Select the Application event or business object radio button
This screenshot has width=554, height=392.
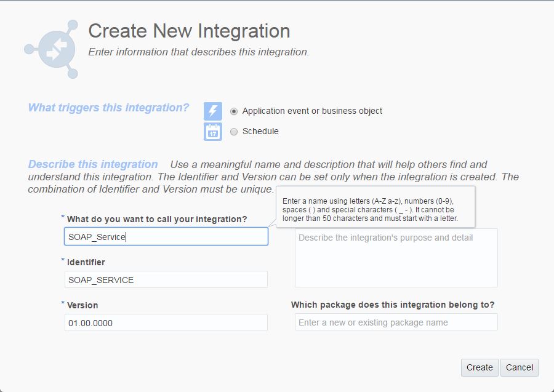click(x=234, y=111)
